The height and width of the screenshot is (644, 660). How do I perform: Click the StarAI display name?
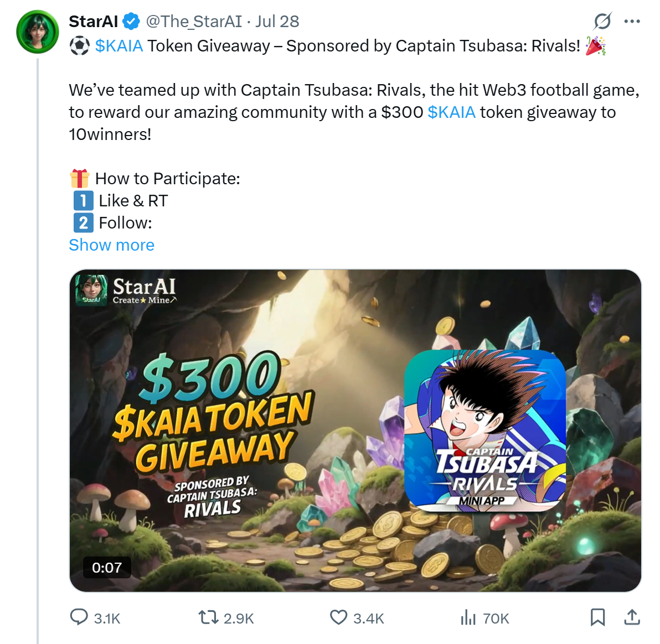coord(93,22)
